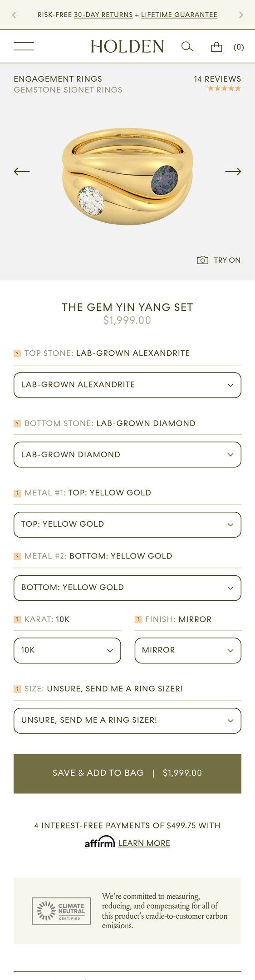The height and width of the screenshot is (980, 255).
Task: Go to next announcement banner message
Action: [x=241, y=15]
